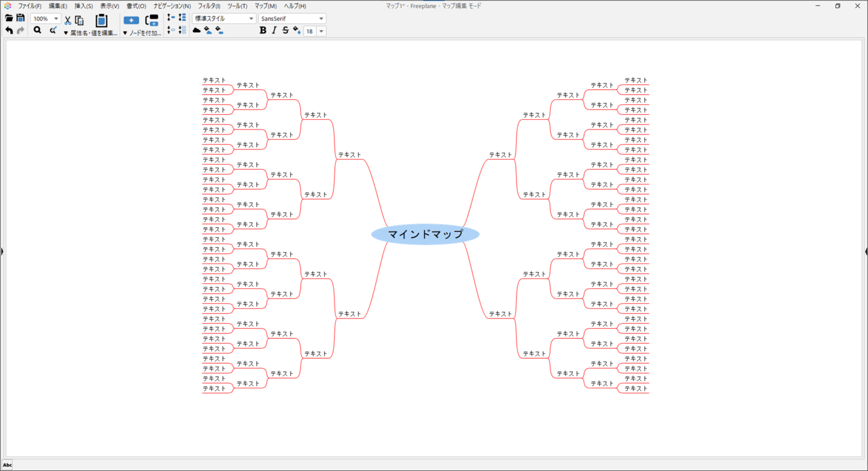Apply italic formatting to node text
868x471 pixels.
[274, 31]
